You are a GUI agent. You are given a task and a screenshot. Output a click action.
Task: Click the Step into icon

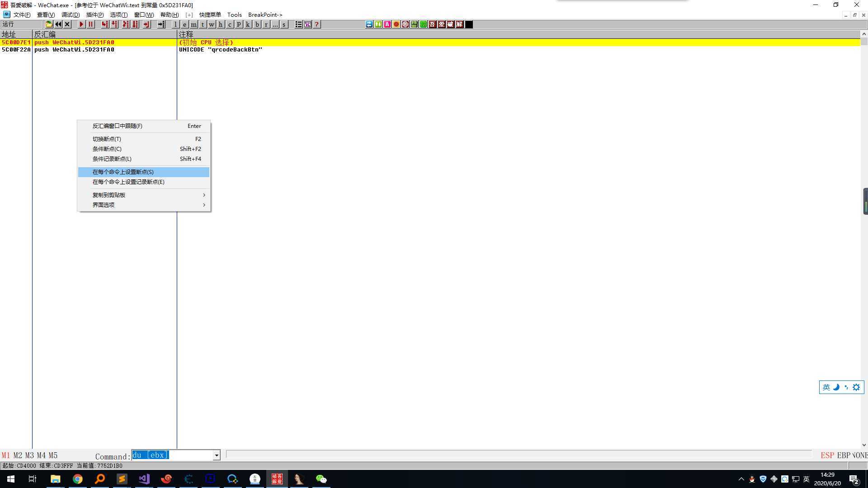[105, 24]
